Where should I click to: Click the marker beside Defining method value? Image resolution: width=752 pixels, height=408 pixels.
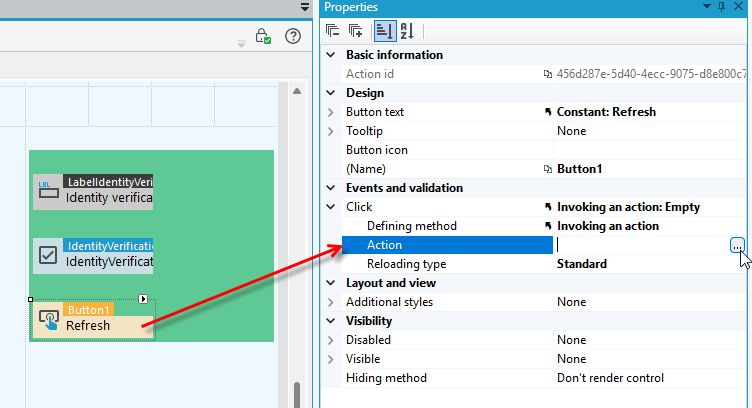pos(548,226)
